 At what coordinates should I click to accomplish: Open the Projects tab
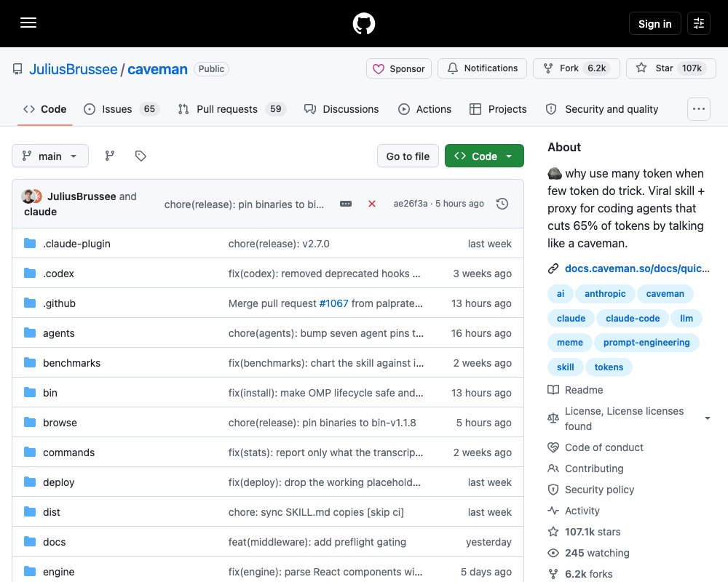[x=498, y=109]
